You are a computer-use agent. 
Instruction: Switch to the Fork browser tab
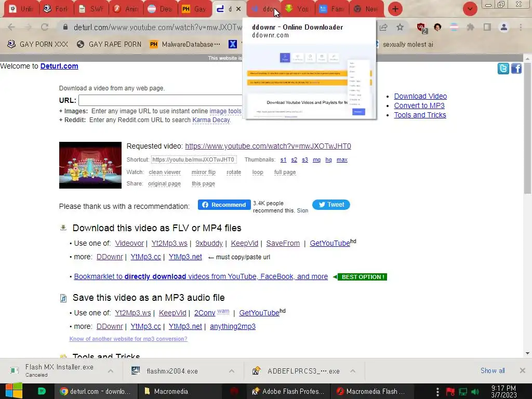tap(56, 9)
